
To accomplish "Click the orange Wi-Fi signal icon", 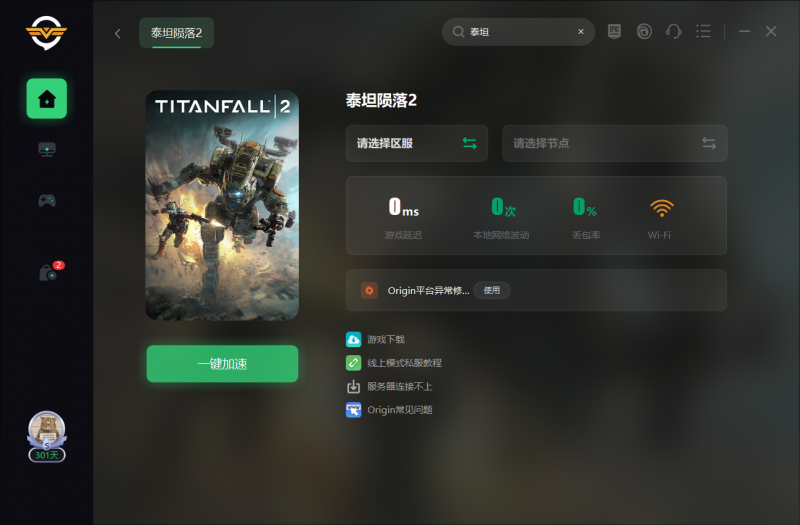I will (x=662, y=208).
